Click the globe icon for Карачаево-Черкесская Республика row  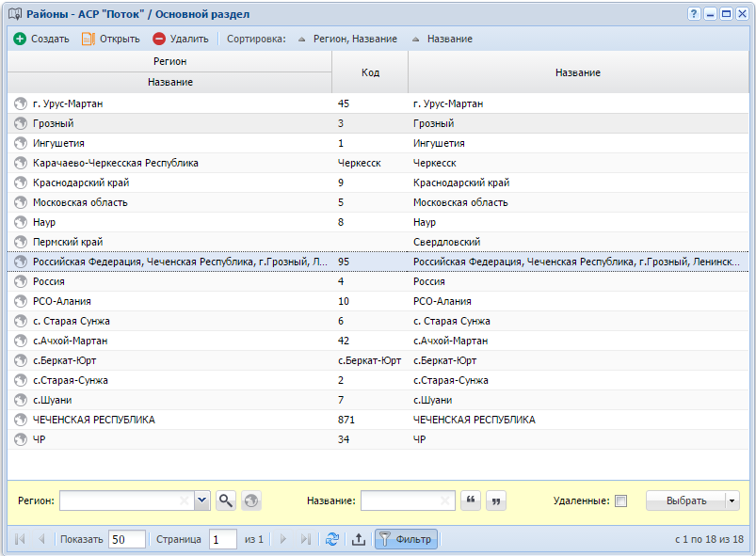pos(21,163)
